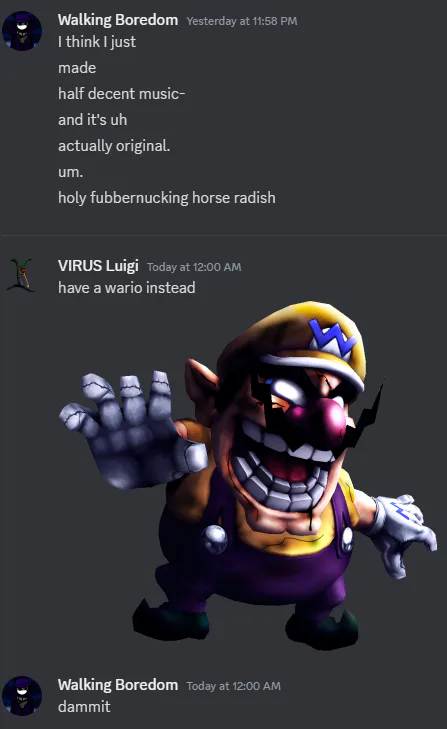The width and height of the screenshot is (447, 729).
Task: Click the Walking Boredom username on the first message
Action: [x=118, y=20]
